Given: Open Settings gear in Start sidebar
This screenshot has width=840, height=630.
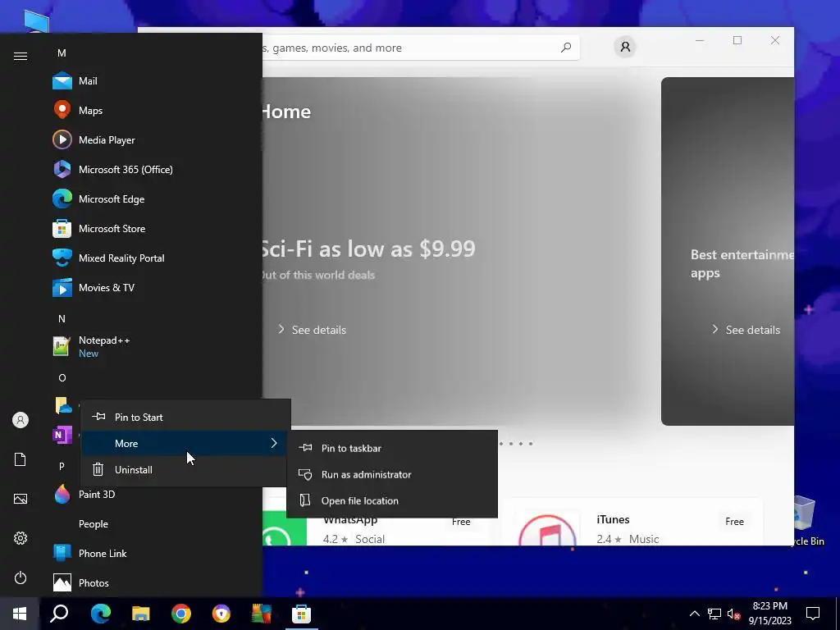Looking at the screenshot, I should pyautogui.click(x=21, y=538).
